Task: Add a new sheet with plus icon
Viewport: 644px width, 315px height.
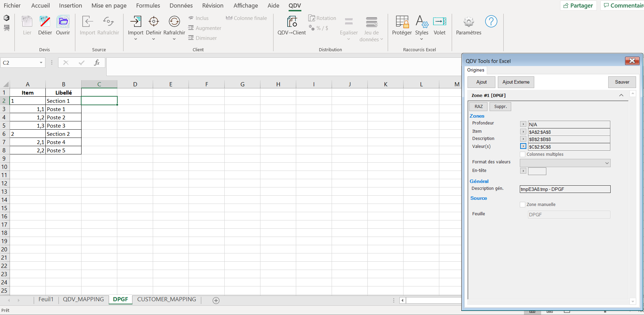Action: click(x=216, y=301)
